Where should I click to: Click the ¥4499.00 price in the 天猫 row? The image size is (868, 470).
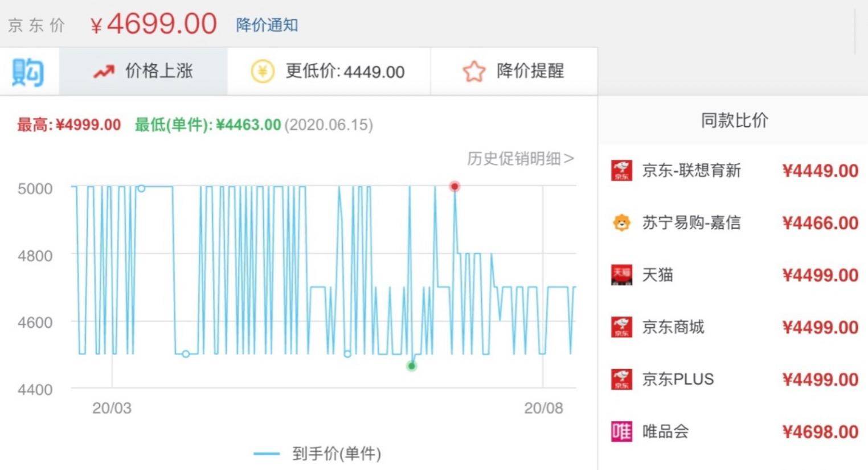[820, 275]
